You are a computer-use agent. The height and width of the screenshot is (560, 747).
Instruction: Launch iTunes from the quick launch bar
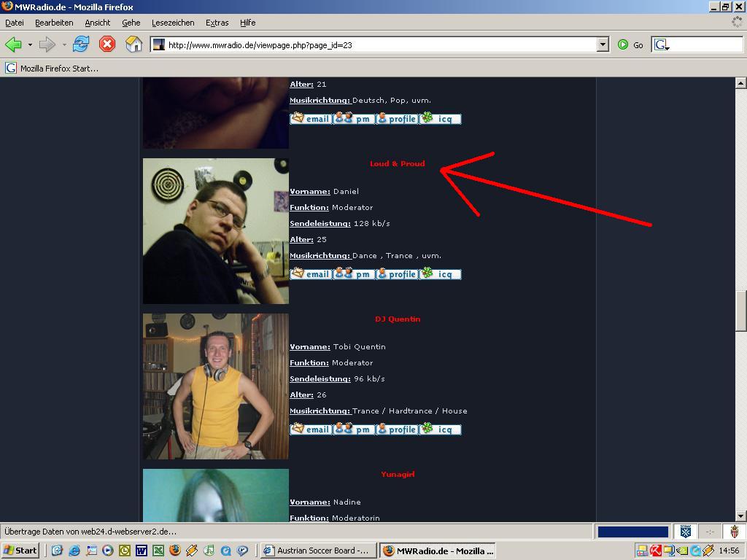click(209, 551)
